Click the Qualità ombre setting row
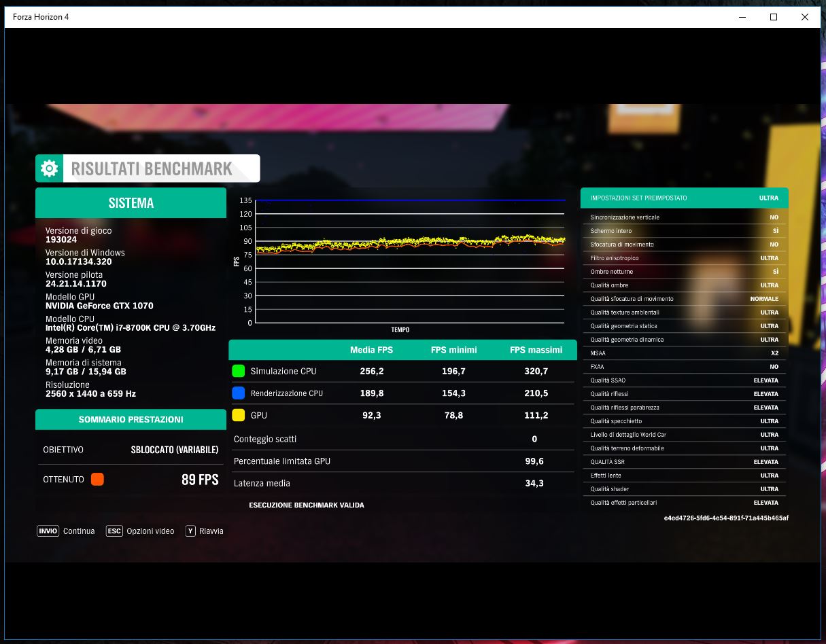The height and width of the screenshot is (644, 826). 685,285
